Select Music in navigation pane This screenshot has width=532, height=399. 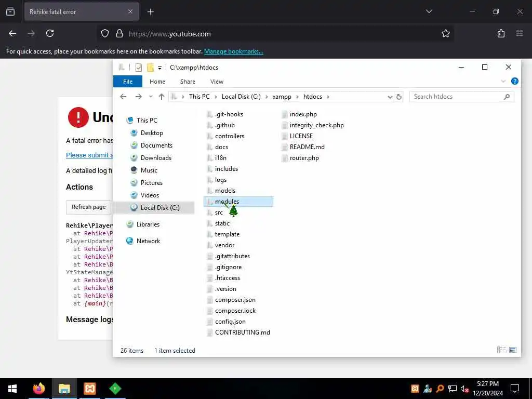point(149,170)
